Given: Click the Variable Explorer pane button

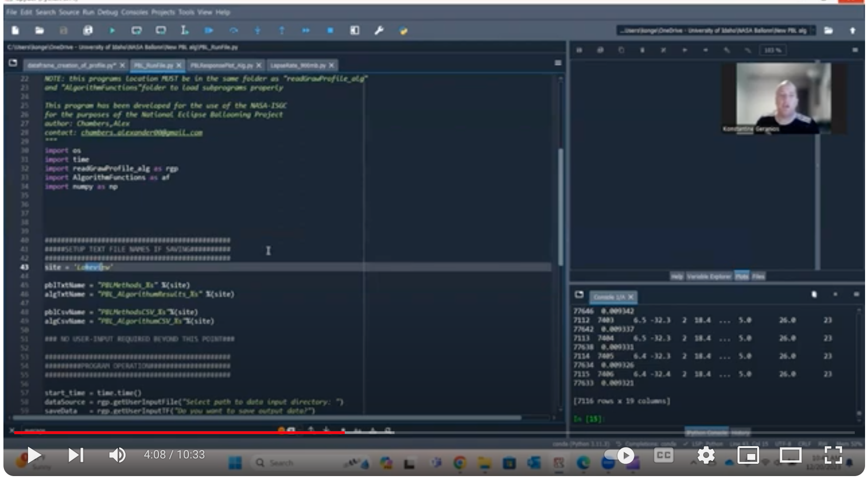Looking at the screenshot, I should coord(709,277).
